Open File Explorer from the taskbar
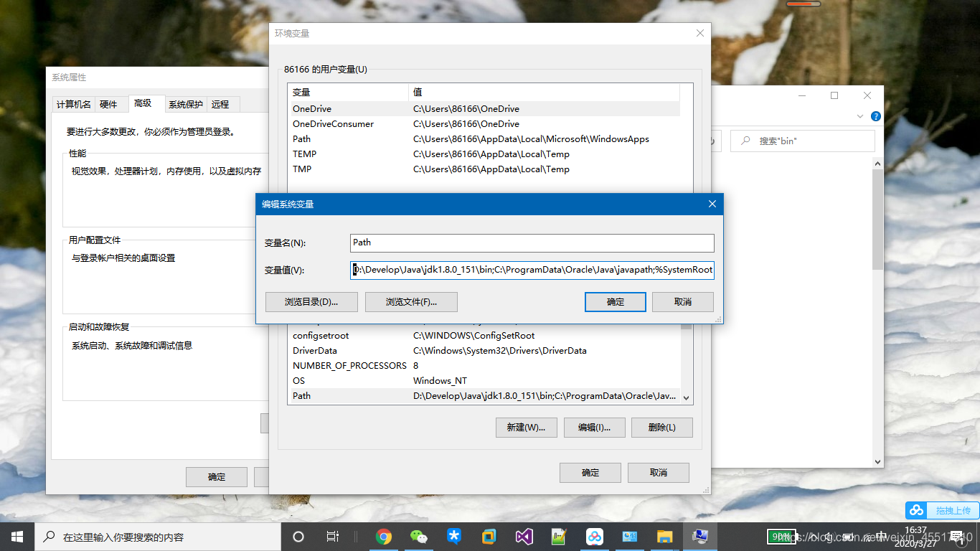The height and width of the screenshot is (551, 980). tap(665, 537)
